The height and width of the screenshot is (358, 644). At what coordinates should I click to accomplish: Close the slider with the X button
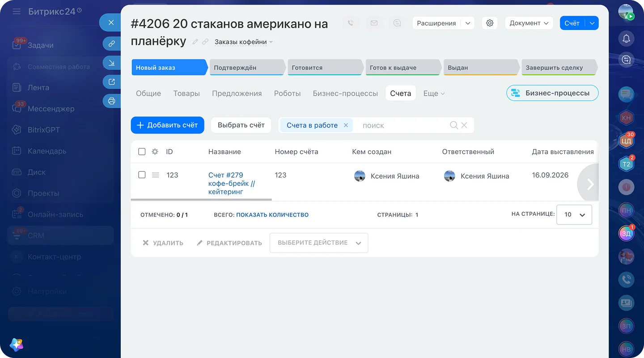point(111,22)
